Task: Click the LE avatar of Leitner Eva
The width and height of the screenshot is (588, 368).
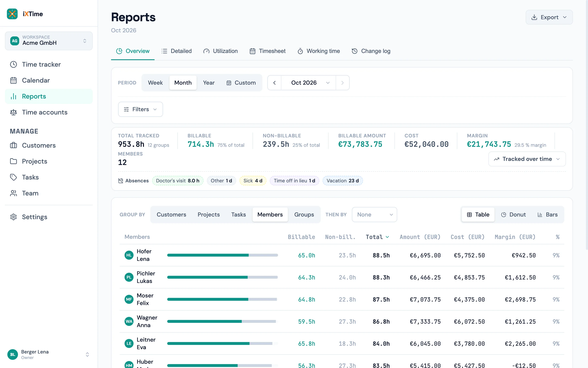Action: point(129,343)
